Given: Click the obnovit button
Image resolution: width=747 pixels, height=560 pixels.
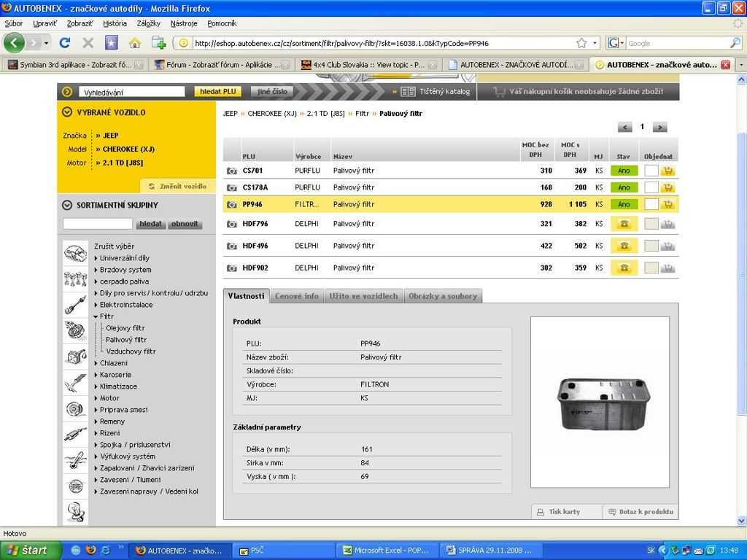Looking at the screenshot, I should tap(185, 224).
